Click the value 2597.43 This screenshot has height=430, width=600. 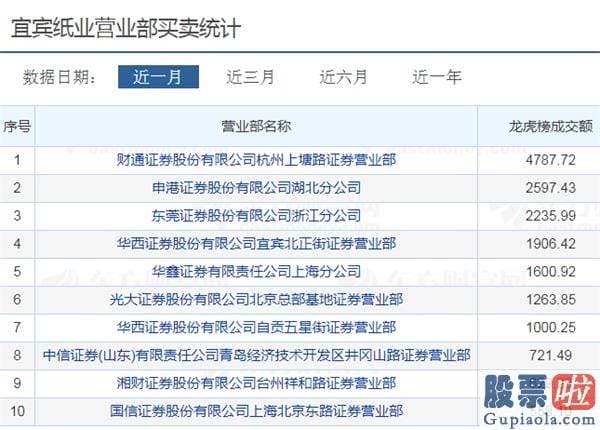[x=551, y=188]
